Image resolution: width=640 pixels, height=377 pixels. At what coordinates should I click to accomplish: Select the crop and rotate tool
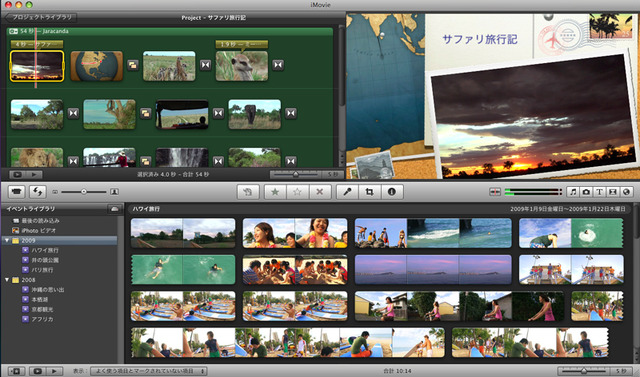coord(369,192)
